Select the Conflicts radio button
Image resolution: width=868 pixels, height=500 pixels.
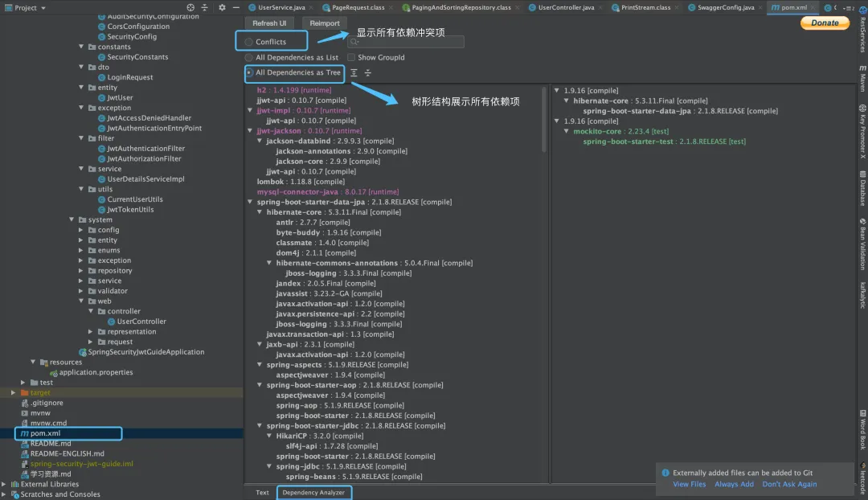[x=248, y=42]
